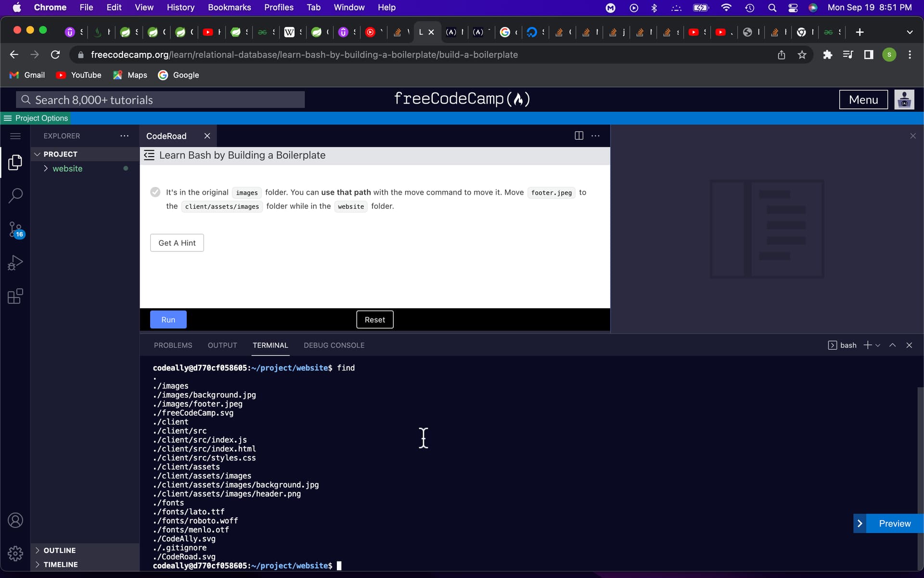The width and height of the screenshot is (924, 578).
Task: Toggle the completed step checkmark
Action: (155, 192)
